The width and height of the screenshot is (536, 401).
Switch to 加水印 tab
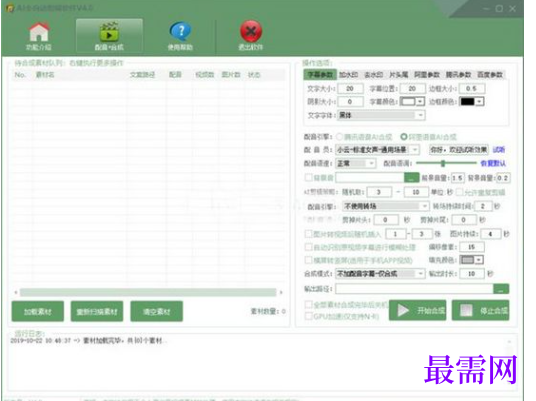pyautogui.click(x=348, y=75)
